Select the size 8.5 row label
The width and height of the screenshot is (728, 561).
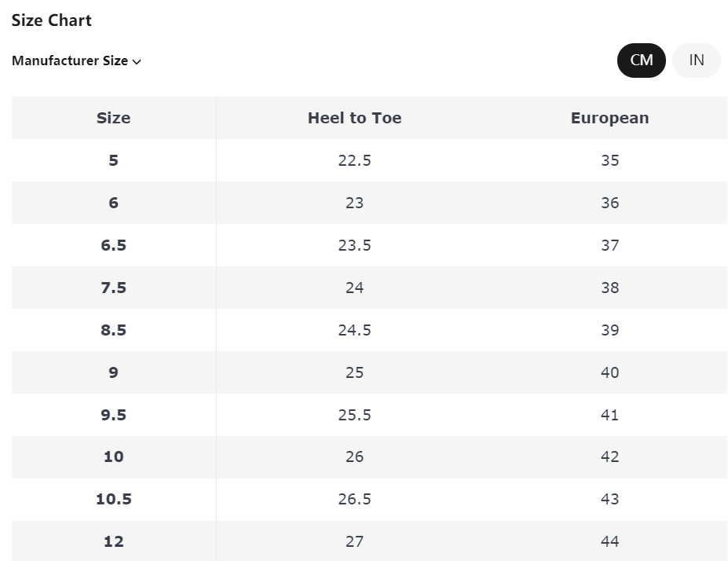coord(114,330)
